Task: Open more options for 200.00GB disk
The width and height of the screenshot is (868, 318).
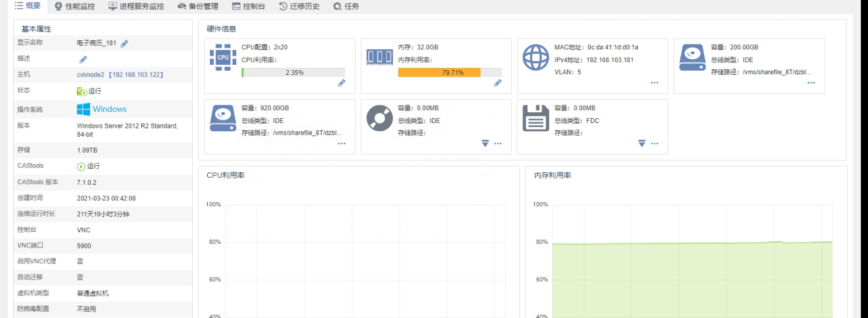Action: click(811, 83)
